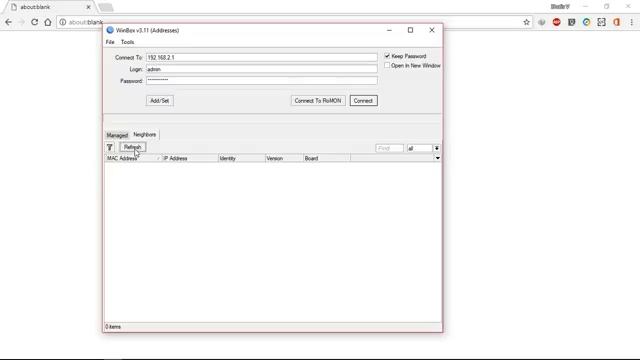
Task: Click the Login input field
Action: pos(262,69)
